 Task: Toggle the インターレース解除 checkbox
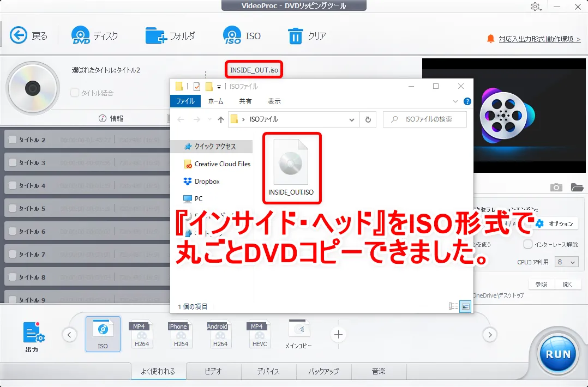click(x=527, y=244)
